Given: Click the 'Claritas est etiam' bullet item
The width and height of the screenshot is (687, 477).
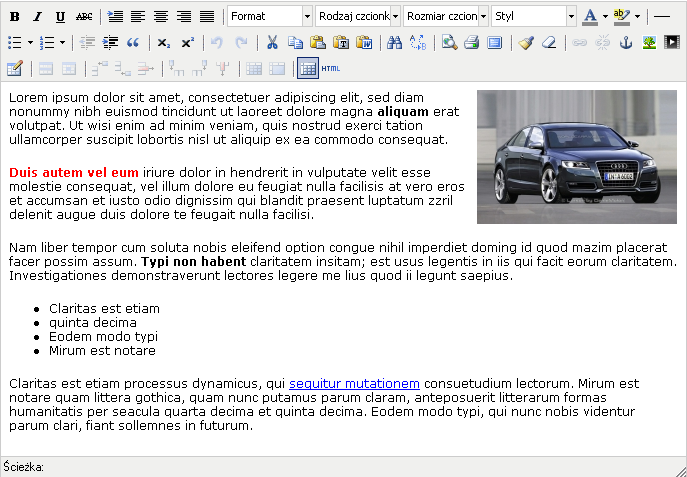Looking at the screenshot, I should tap(104, 309).
